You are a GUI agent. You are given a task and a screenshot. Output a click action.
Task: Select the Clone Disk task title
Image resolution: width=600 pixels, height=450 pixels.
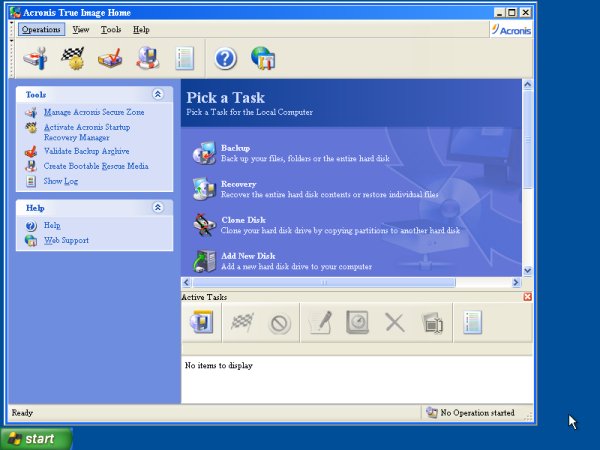243,220
